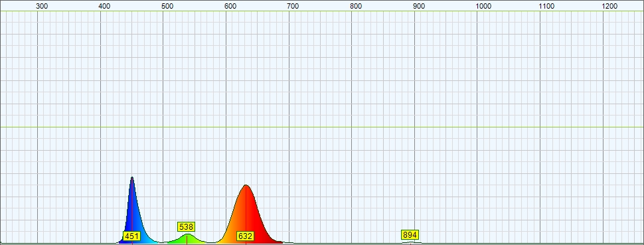Screen dimensions: 644x245
Task: Click the 1100 wavelength axis label
Action: tap(546, 6)
